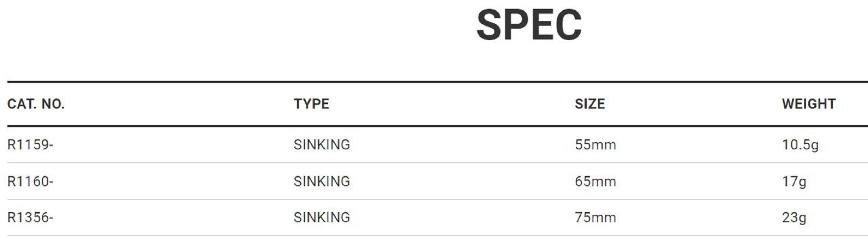Click the 17g weight value

point(794,181)
